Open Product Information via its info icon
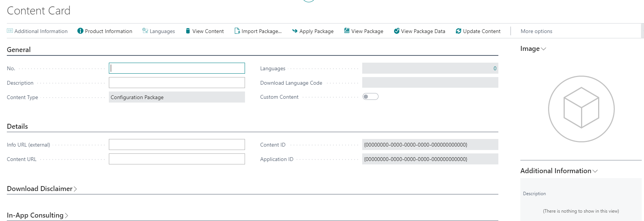This screenshot has height=221, width=644. 80,31
